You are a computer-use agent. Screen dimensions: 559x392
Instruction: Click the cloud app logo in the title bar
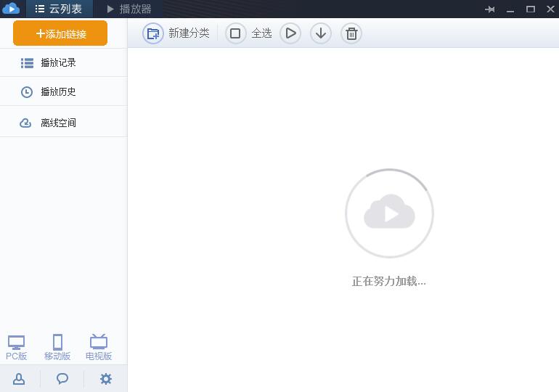11,9
